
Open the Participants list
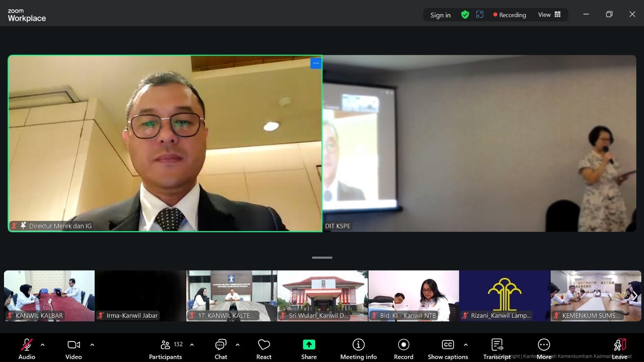tap(165, 349)
